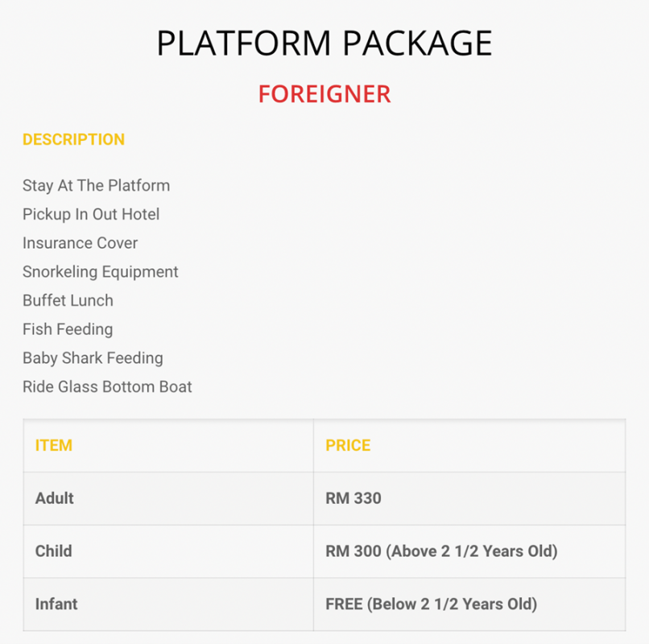Screen dimensions: 649x644
Task: Select the red FOREIGNER subtitle
Action: tap(324, 94)
